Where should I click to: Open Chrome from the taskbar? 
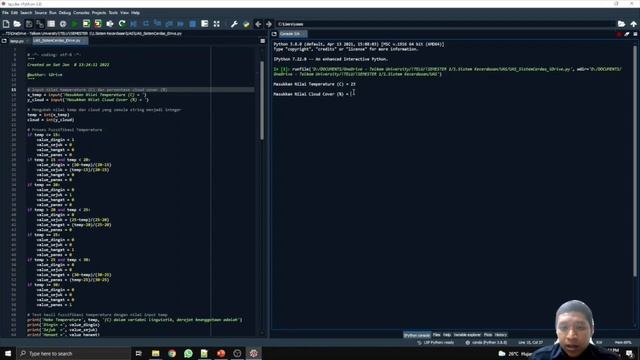point(172,353)
